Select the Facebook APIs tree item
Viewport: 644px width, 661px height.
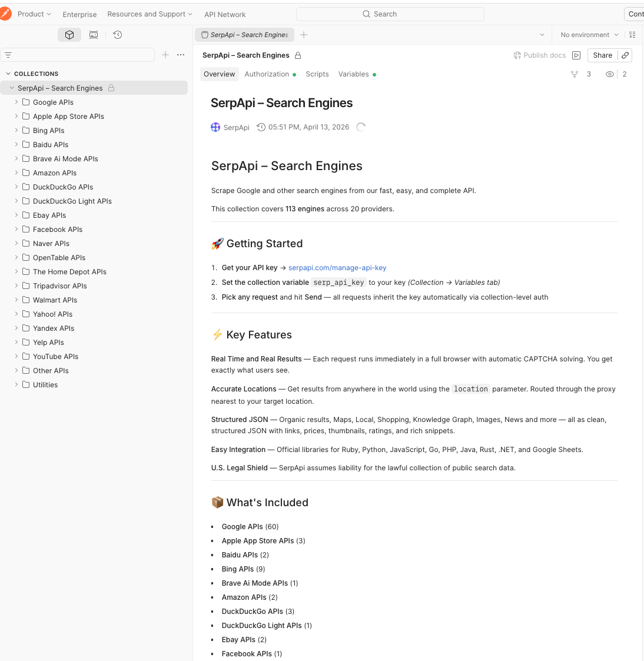(94, 230)
